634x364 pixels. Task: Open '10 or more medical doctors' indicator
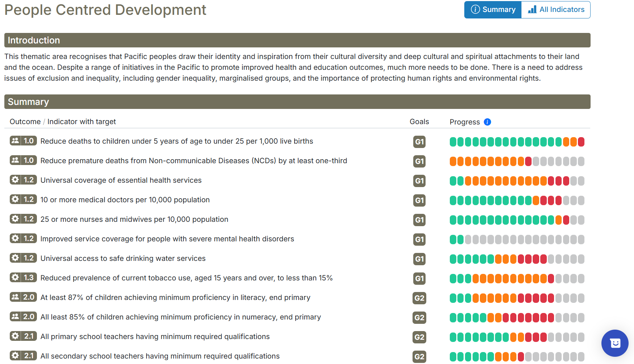coord(125,200)
